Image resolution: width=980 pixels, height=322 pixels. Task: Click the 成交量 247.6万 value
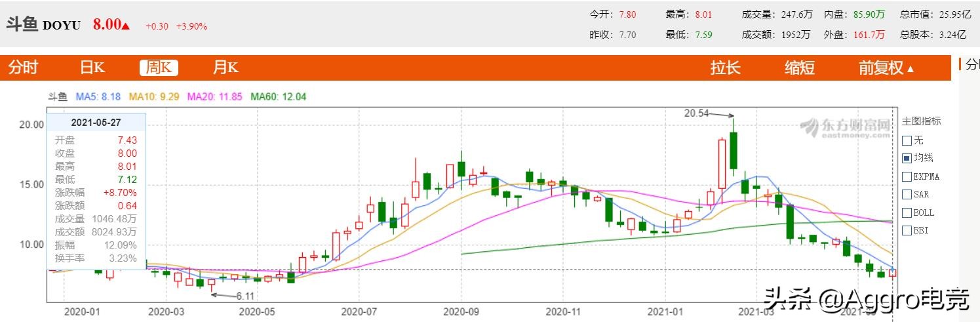797,14
